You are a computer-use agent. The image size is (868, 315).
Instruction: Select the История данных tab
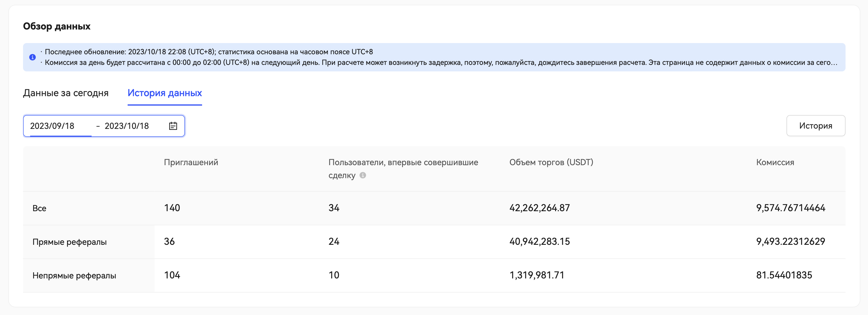(165, 93)
